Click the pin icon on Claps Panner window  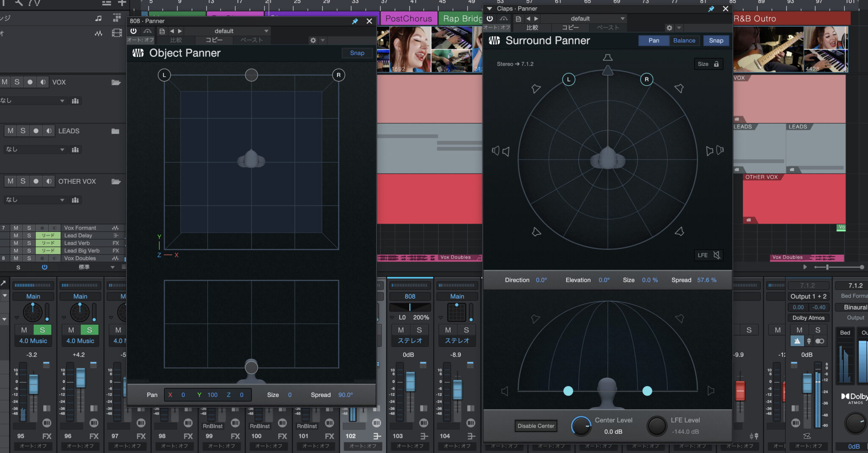[712, 9]
